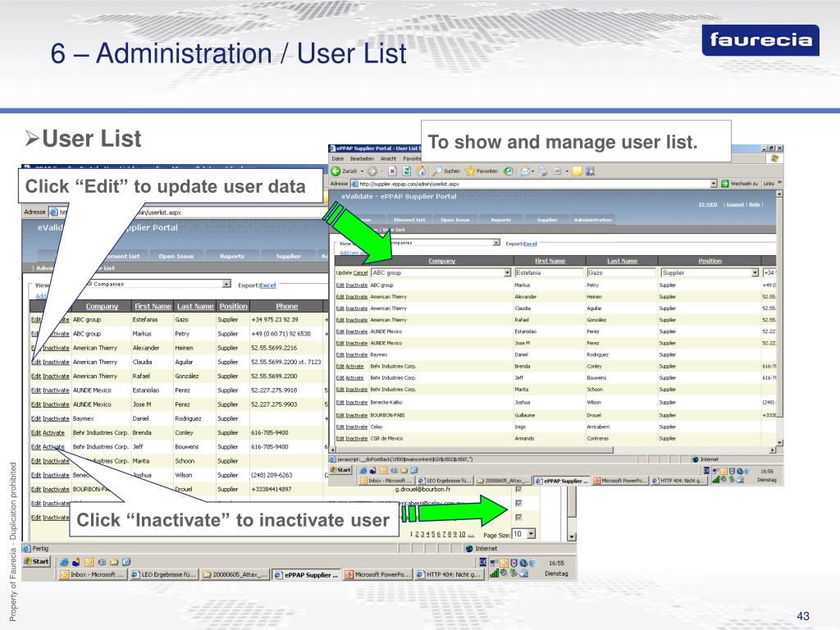Open the Page Size dropdown showing 10
Viewport: 840px width, 630px height.
531,533
